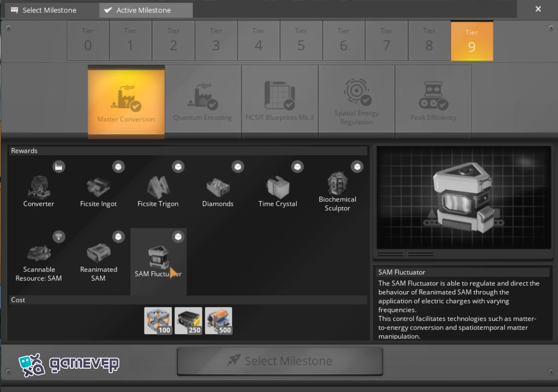Click the Reanimated SAM reward icon
The height and width of the screenshot is (392, 558).
pyautogui.click(x=99, y=253)
